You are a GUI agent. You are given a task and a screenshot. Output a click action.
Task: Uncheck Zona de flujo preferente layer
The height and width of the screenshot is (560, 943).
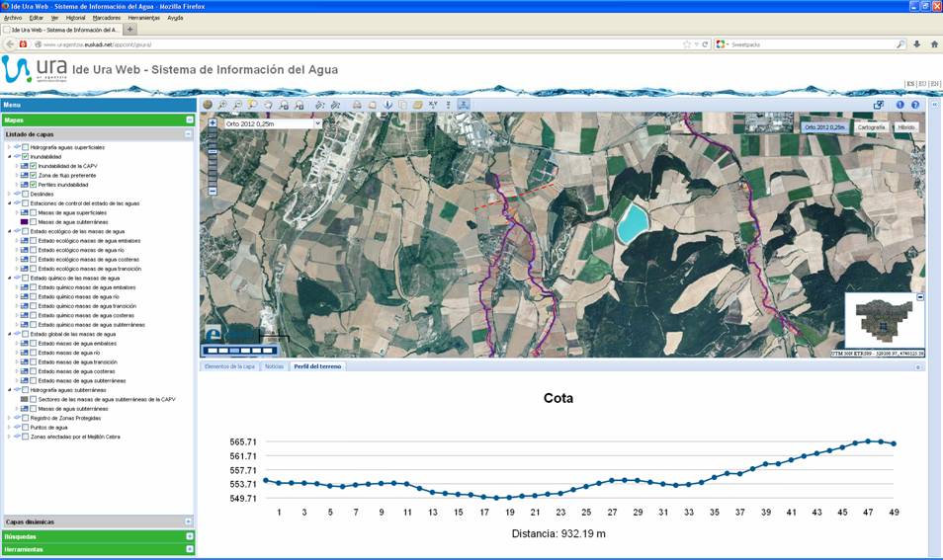tap(33, 176)
